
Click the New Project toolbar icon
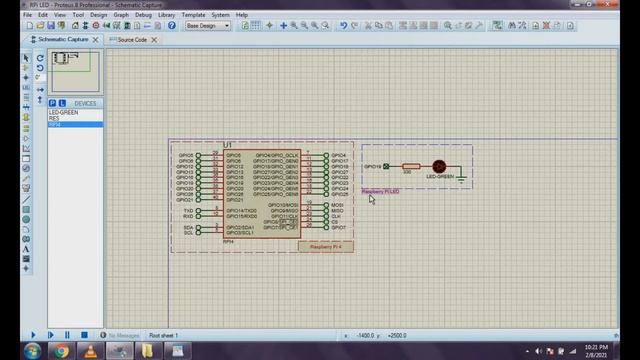[30, 26]
